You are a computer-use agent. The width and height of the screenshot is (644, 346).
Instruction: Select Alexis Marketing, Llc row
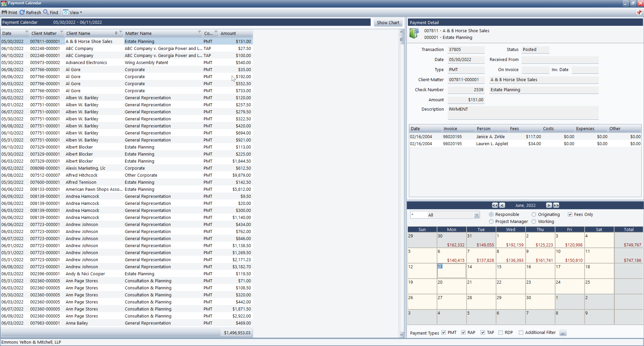[x=126, y=168]
